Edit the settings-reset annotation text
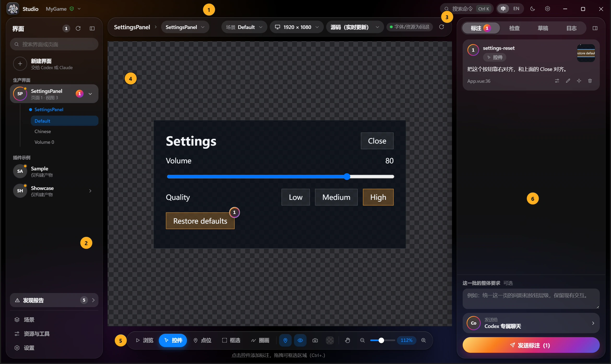The image size is (611, 364). pos(568,81)
